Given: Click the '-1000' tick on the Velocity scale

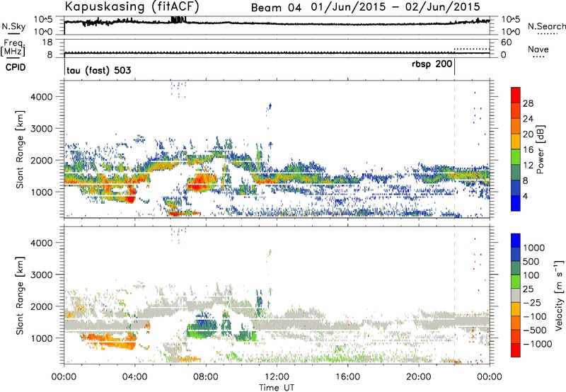Looking at the screenshot, I should 537,344.
